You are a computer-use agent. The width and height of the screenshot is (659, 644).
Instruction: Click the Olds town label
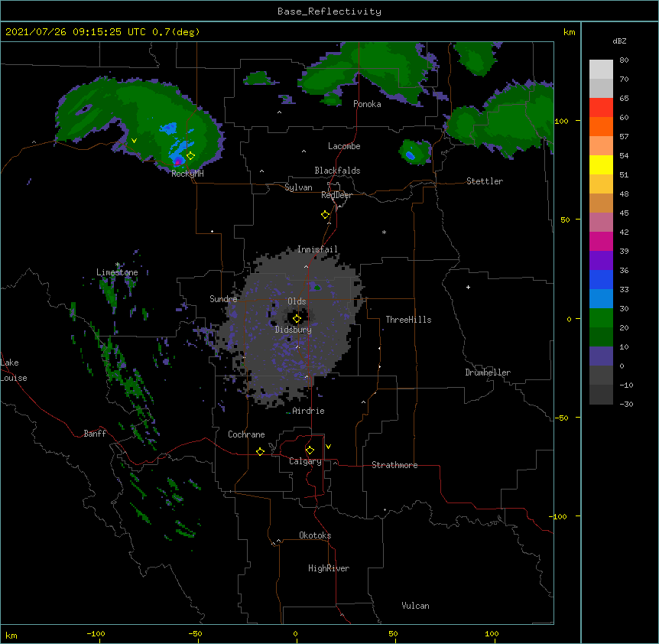coord(297,301)
